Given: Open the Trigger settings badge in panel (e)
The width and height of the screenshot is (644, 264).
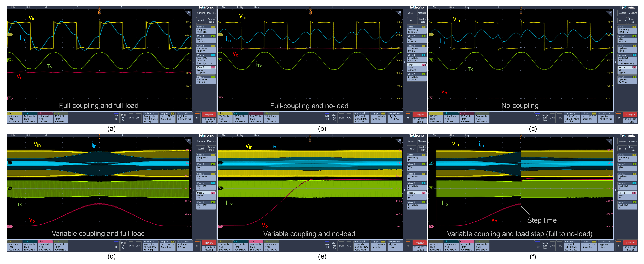Looking at the screenshot, I should pyautogui.click(x=378, y=245).
